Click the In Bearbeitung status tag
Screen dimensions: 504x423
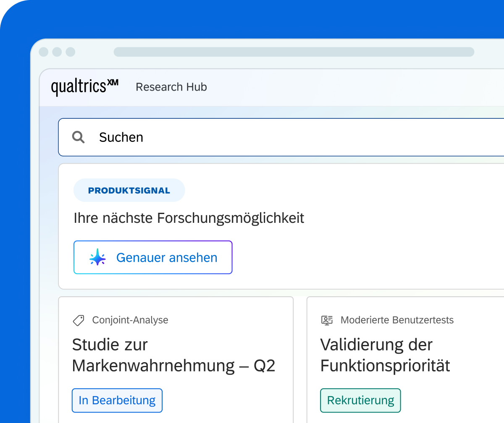(117, 400)
